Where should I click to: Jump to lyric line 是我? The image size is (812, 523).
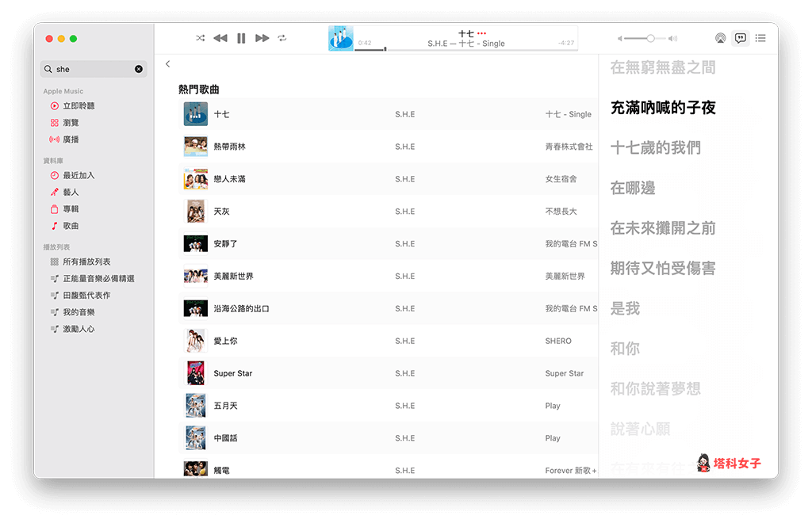pyautogui.click(x=625, y=308)
